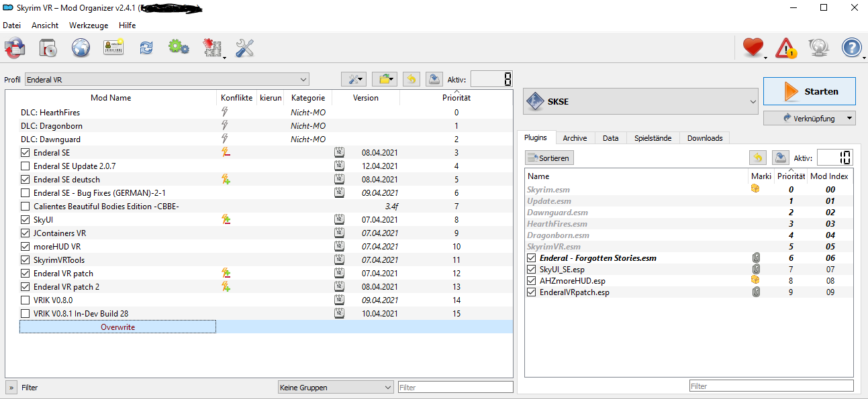The image size is (868, 399).
Task: Click the blue help question mark icon
Action: tap(851, 48)
